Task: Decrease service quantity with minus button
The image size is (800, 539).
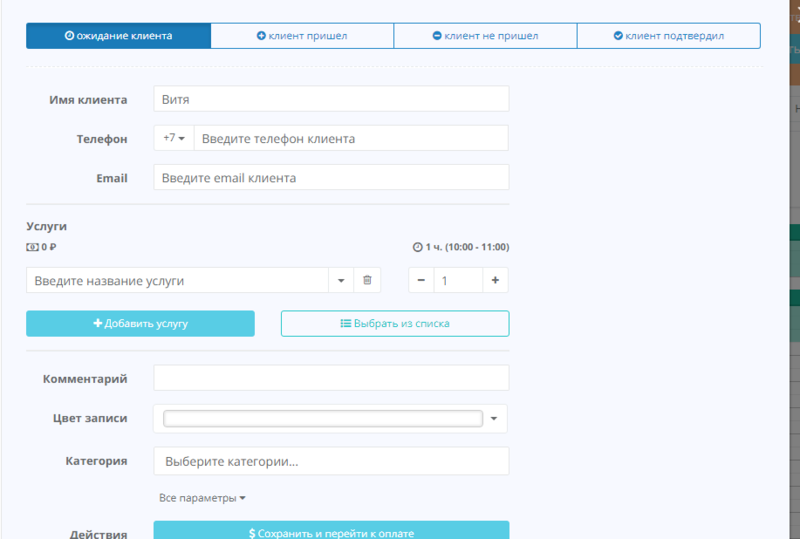Action: point(421,281)
